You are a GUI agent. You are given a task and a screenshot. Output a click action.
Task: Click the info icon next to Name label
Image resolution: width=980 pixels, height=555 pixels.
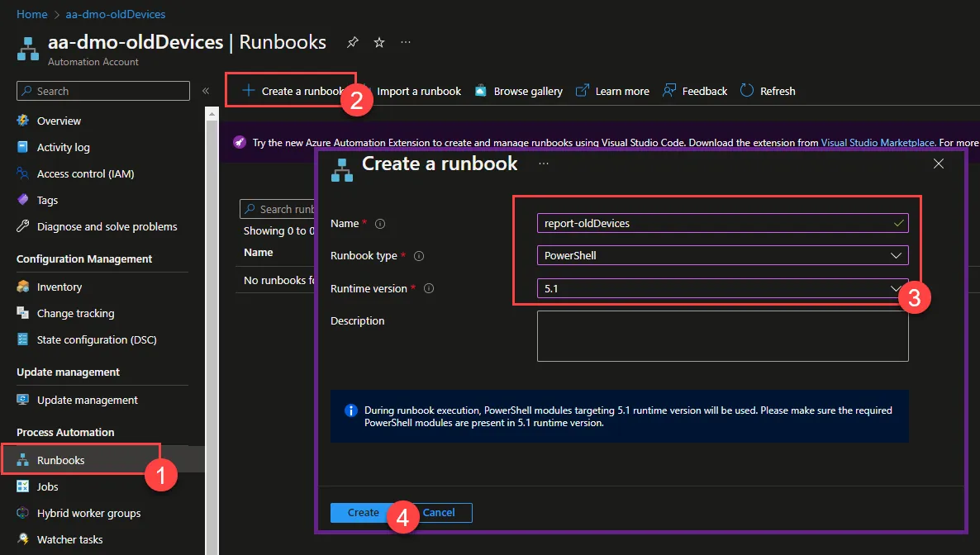click(380, 223)
